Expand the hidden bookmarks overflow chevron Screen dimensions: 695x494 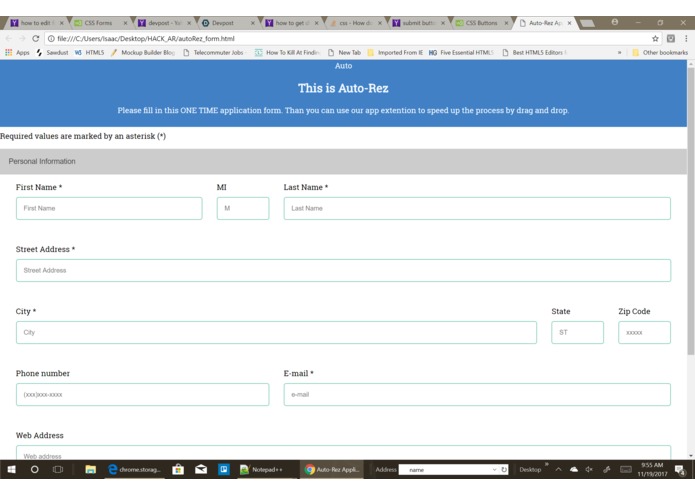(x=619, y=52)
